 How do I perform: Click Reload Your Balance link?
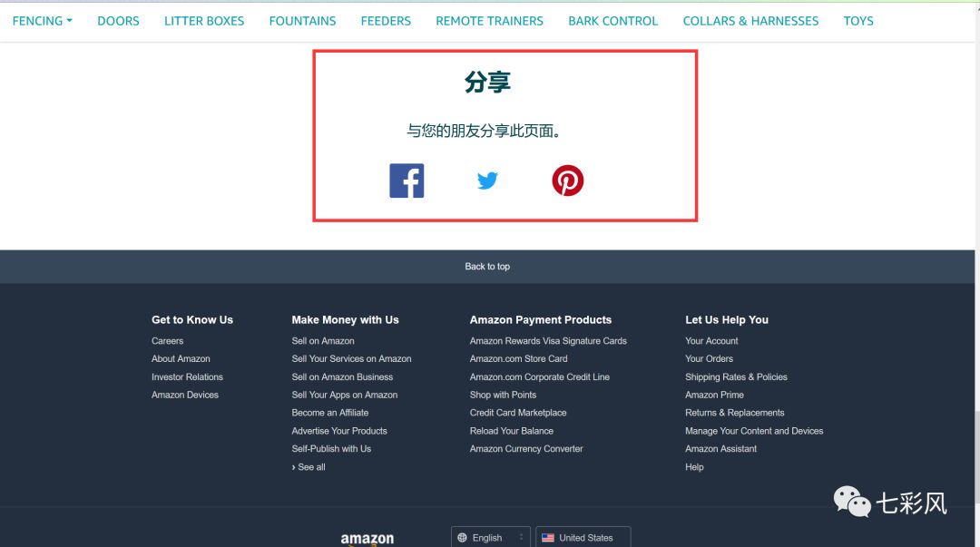[512, 431]
